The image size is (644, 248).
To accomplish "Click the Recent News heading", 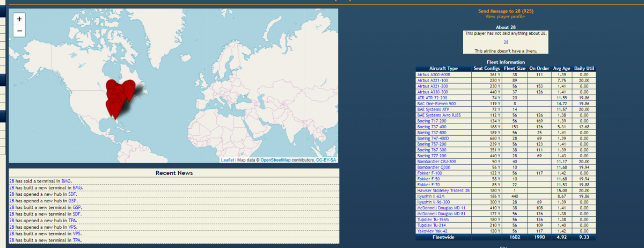I will 174,173.
